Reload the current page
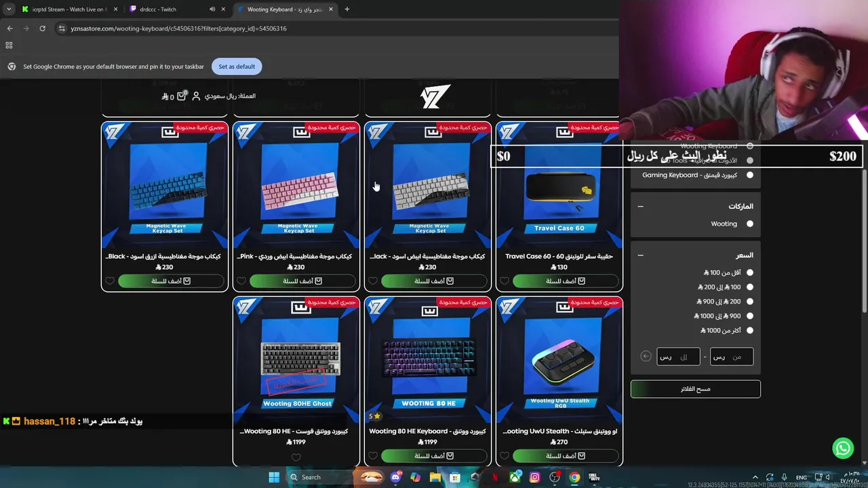This screenshot has width=868, height=488. pos(42,28)
